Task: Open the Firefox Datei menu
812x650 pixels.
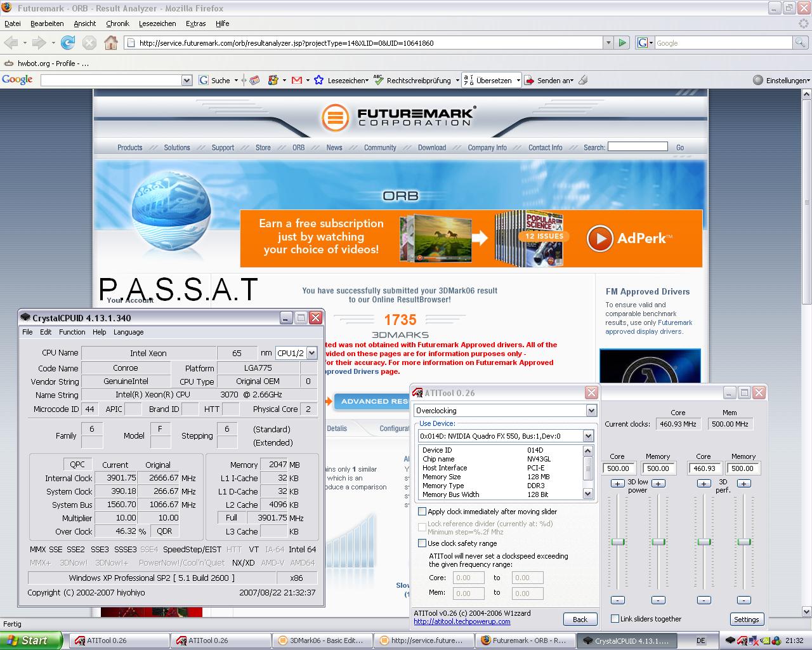Action: pyautogui.click(x=13, y=23)
